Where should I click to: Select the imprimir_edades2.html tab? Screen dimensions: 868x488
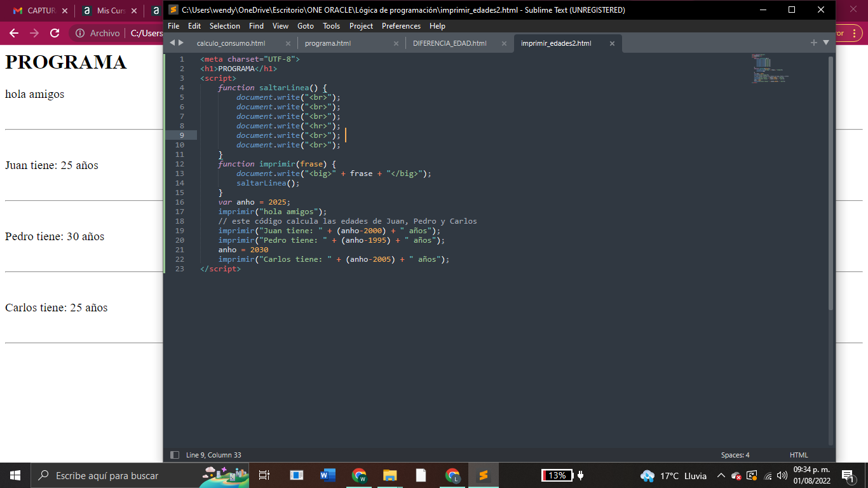[x=556, y=43]
